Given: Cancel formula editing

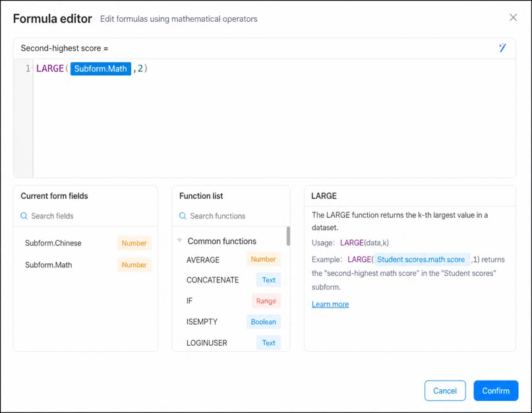Looking at the screenshot, I should tap(445, 391).
